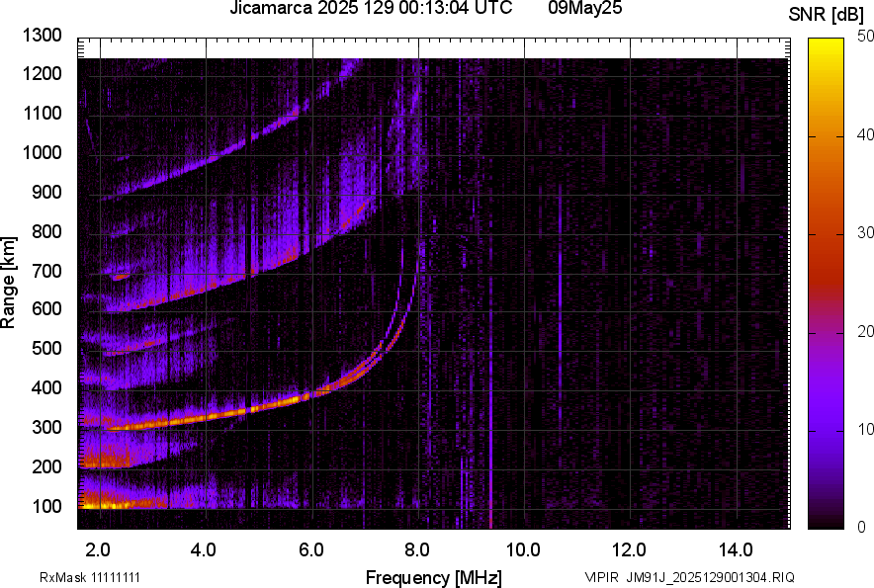Click range axis tick 1200
The width and height of the screenshot is (874, 588).
(42, 73)
